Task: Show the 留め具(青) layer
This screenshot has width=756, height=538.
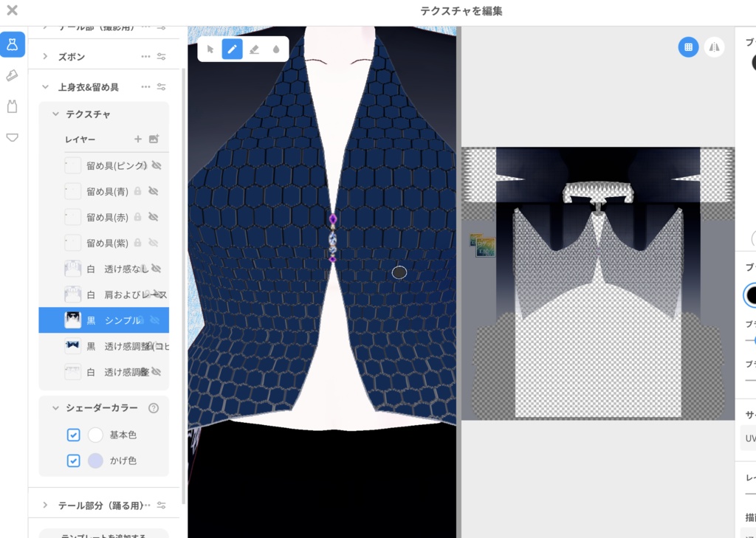Action: (154, 191)
